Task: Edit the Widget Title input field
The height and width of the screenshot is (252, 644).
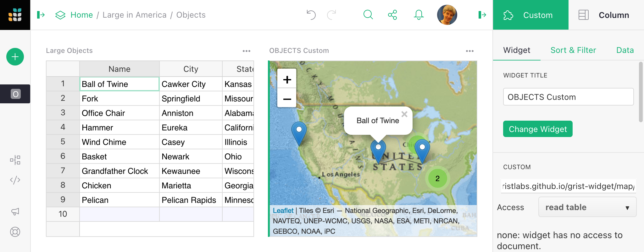Action: (x=568, y=97)
